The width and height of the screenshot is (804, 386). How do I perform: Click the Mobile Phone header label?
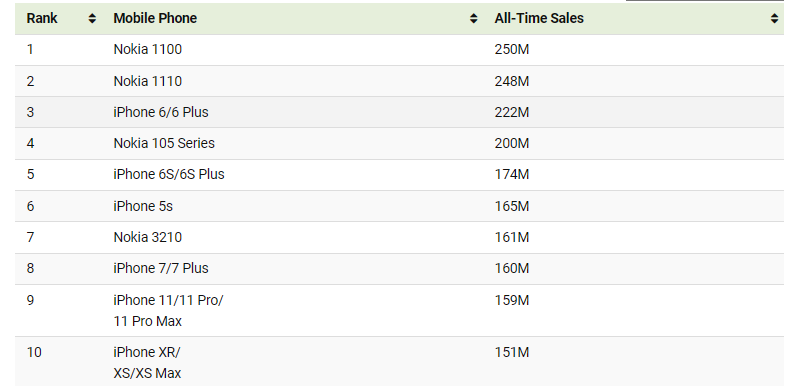(155, 18)
